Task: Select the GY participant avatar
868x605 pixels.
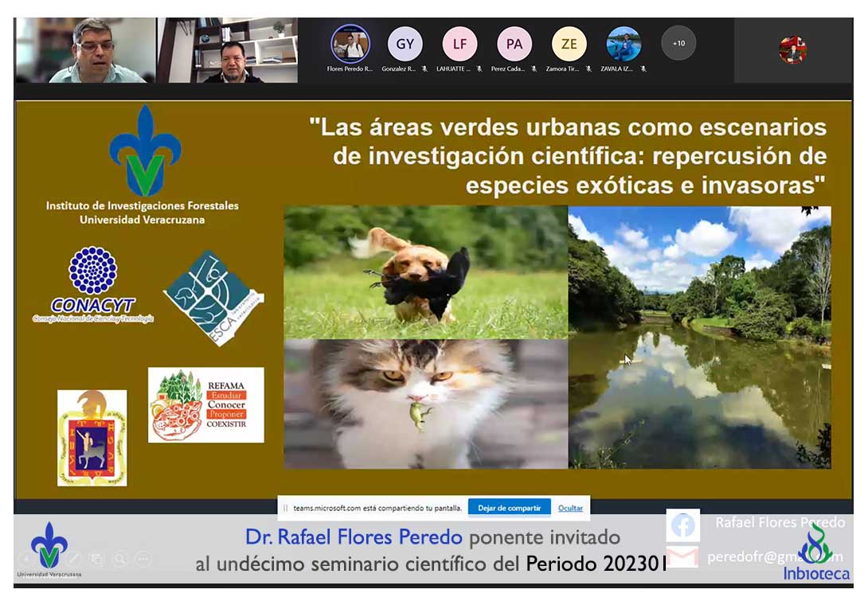Action: (405, 44)
